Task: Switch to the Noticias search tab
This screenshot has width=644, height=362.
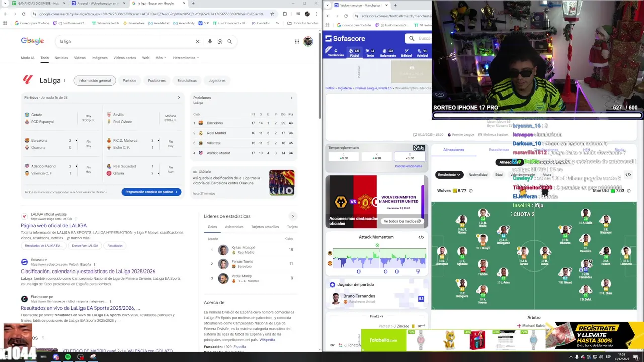Action: click(x=61, y=58)
